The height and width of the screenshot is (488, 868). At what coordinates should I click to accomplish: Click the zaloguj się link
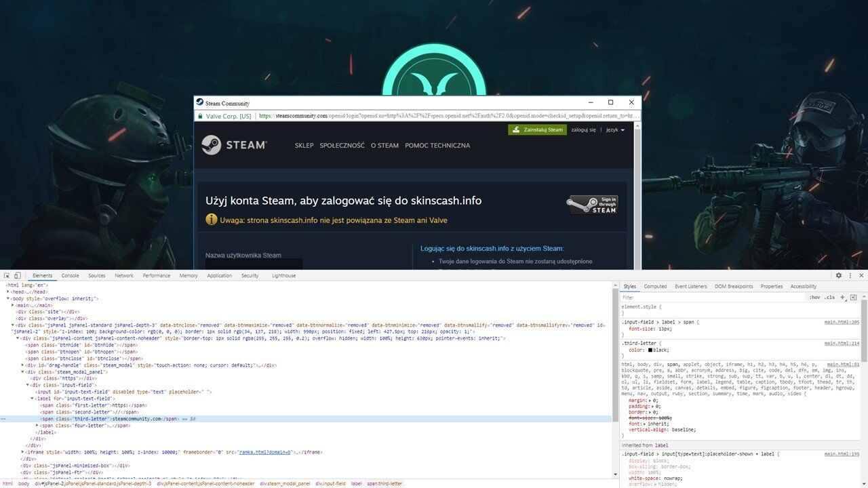coord(583,129)
